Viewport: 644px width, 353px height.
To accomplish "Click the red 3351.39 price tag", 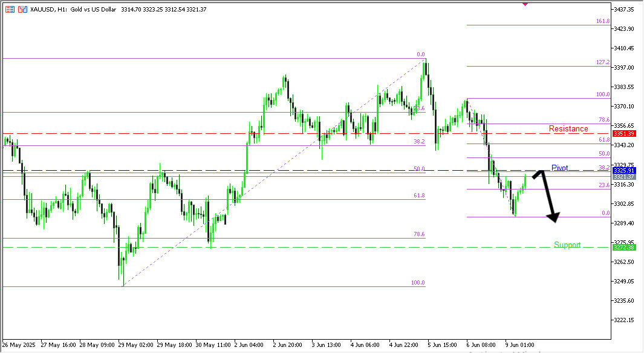I will [x=623, y=133].
